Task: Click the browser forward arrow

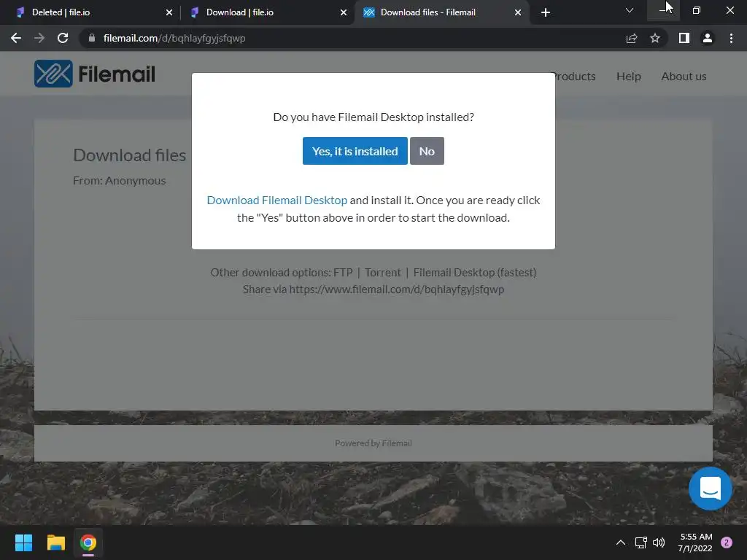Action: (39, 38)
